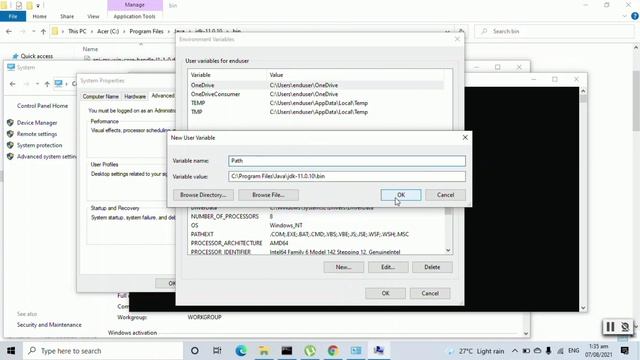Click Program Files in address breadcrumb
The width and height of the screenshot is (640, 360).
pos(146,31)
